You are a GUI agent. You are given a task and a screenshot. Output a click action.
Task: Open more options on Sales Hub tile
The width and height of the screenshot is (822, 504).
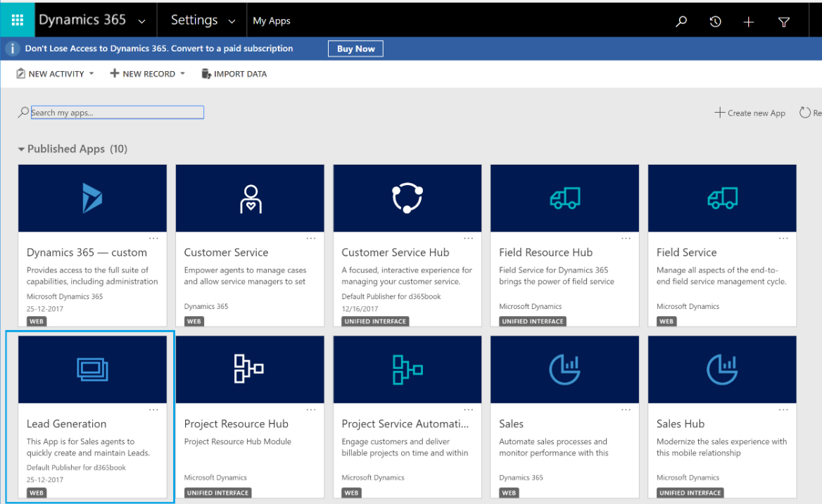[x=783, y=410]
